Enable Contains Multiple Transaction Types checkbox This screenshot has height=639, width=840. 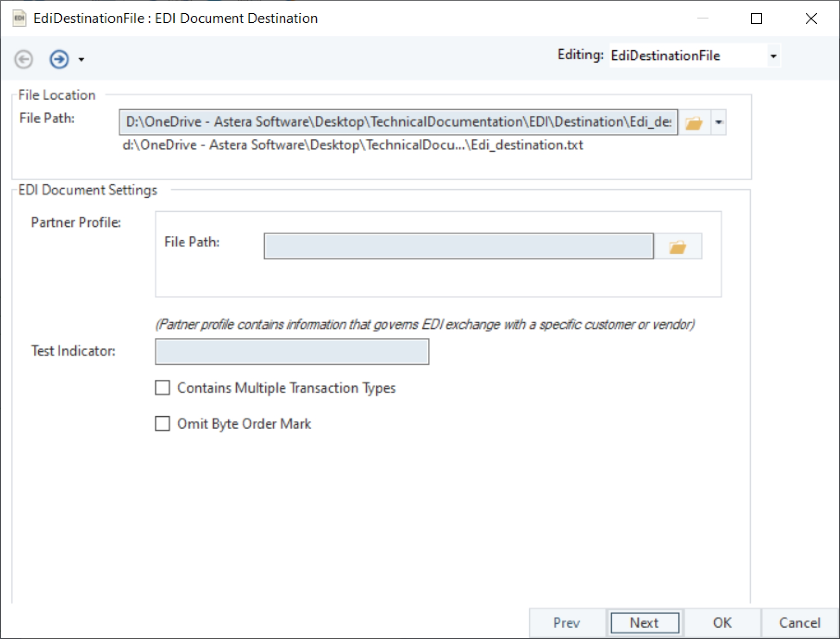pyautogui.click(x=163, y=388)
